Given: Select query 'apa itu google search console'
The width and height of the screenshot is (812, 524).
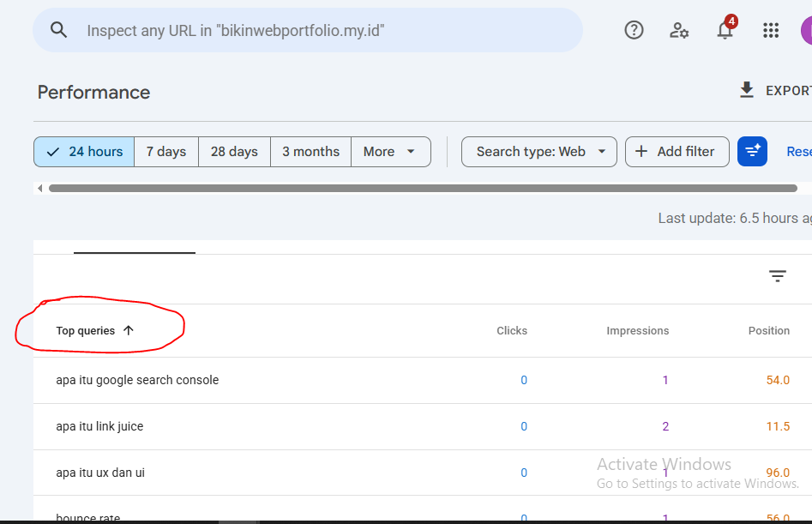Looking at the screenshot, I should pos(137,380).
